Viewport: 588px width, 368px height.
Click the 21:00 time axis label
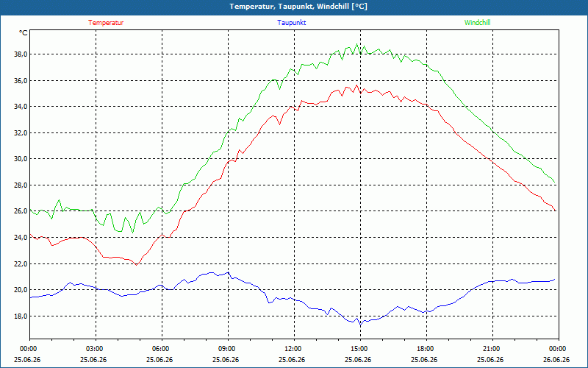pyautogui.click(x=492, y=349)
